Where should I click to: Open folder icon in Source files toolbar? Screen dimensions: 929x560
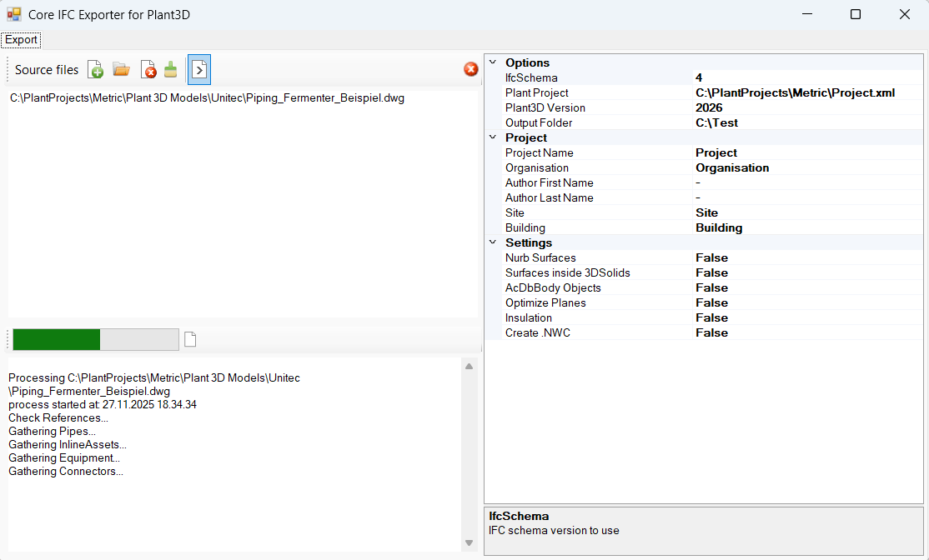click(x=121, y=70)
